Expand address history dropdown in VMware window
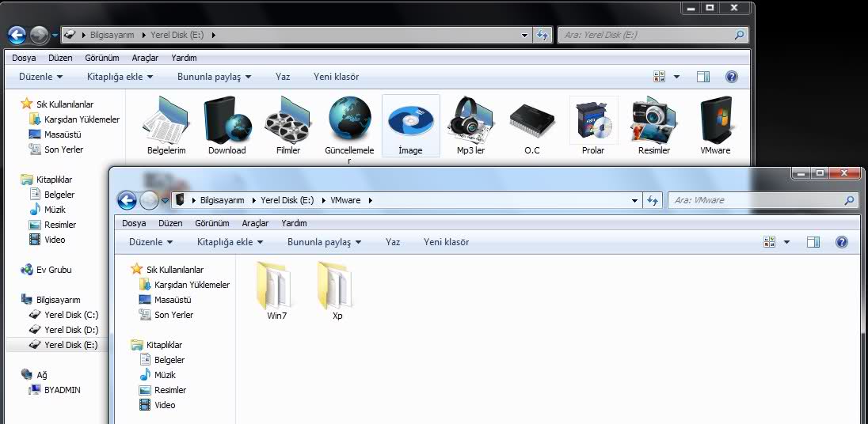Viewport: 868px width, 424px height. [635, 201]
